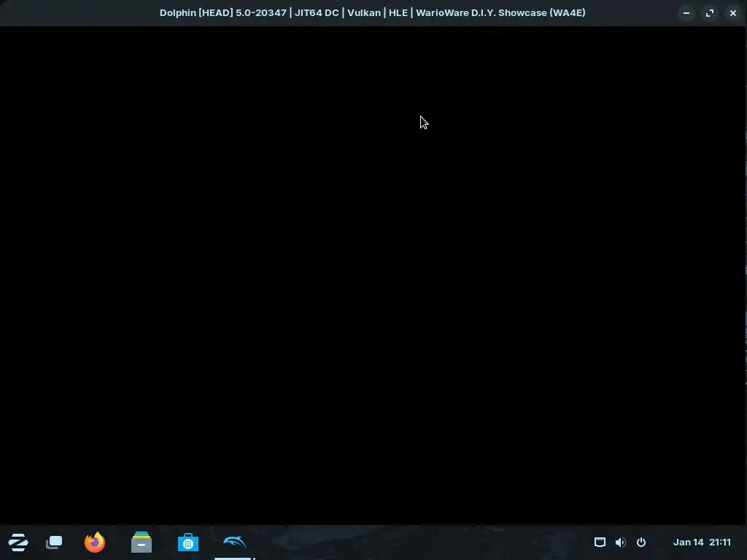Image resolution: width=747 pixels, height=560 pixels.
Task: Open the volume control icon
Action: click(620, 542)
